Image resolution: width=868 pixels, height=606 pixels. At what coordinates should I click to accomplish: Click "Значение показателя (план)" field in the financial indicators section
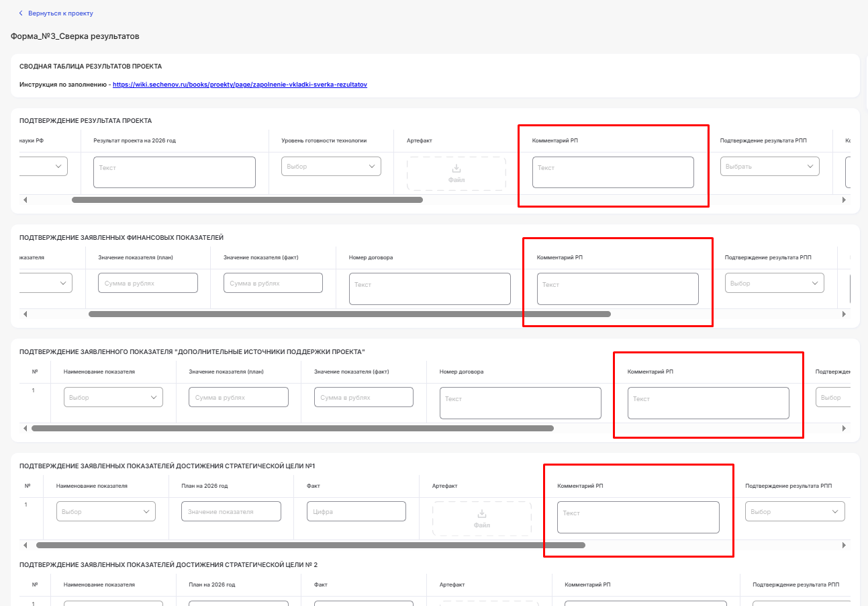click(148, 284)
